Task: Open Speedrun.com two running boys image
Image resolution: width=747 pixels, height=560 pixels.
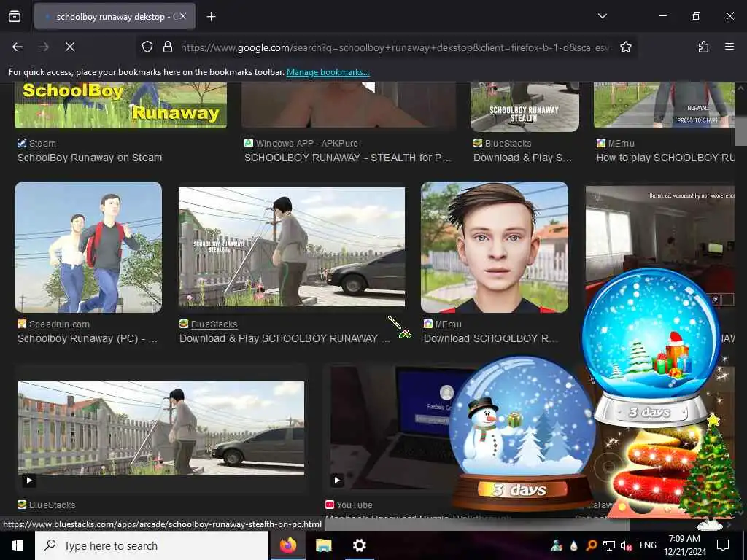Action: [88, 246]
